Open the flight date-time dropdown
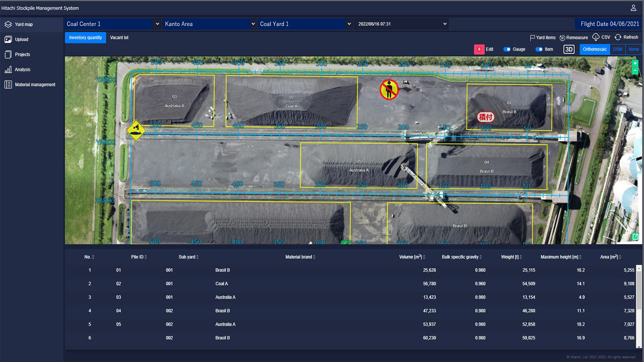Viewport: 644px width, 362px height. click(400, 24)
